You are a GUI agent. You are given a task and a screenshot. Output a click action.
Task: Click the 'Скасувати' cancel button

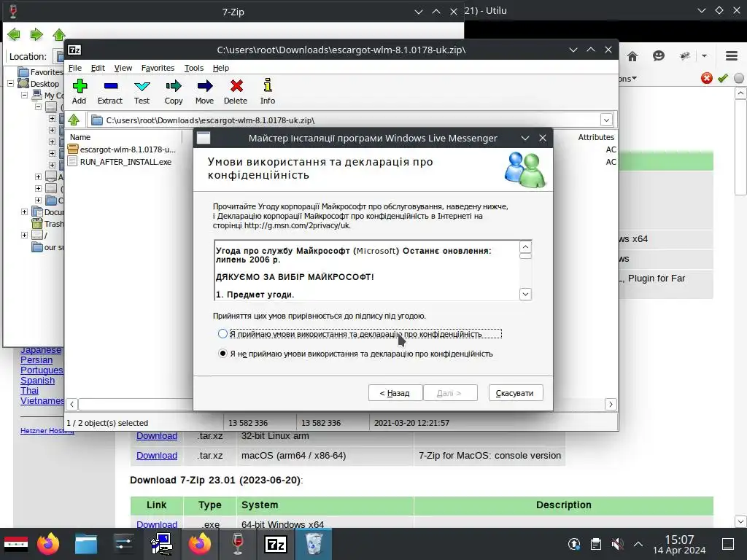pyautogui.click(x=515, y=393)
